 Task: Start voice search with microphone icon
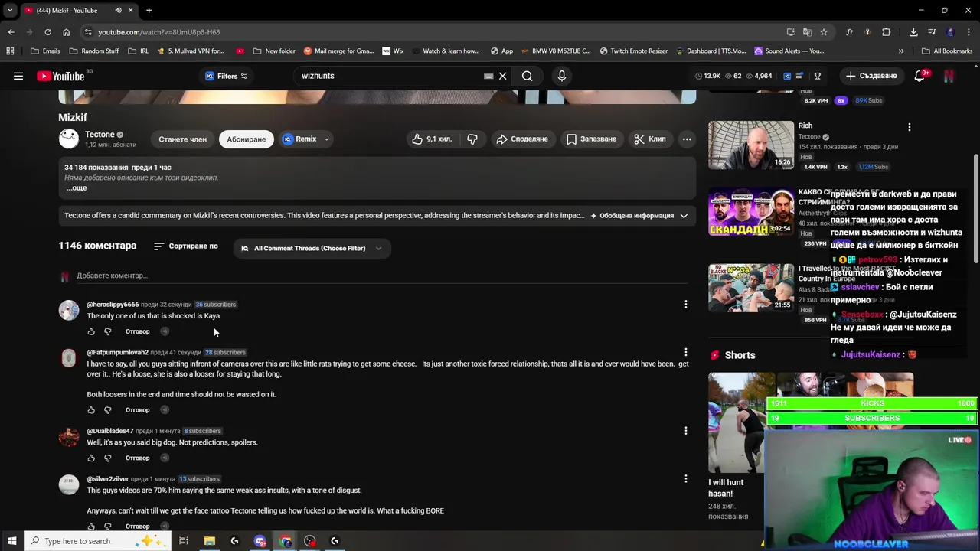[562, 76]
